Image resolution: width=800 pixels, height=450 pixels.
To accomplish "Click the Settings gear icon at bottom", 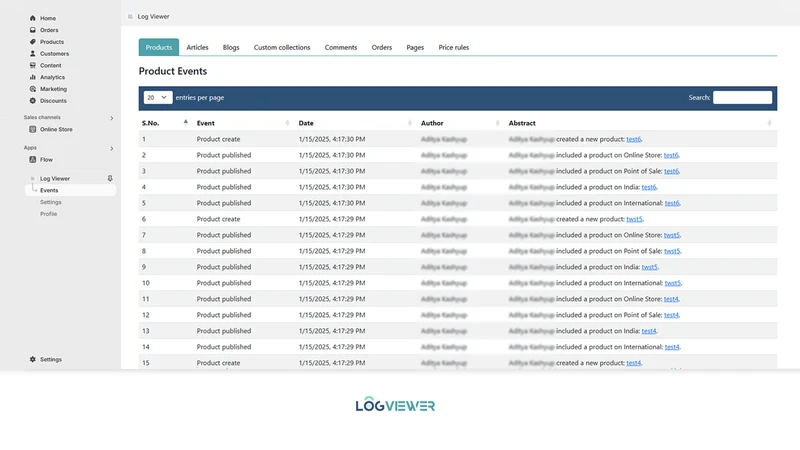I will [x=33, y=359].
